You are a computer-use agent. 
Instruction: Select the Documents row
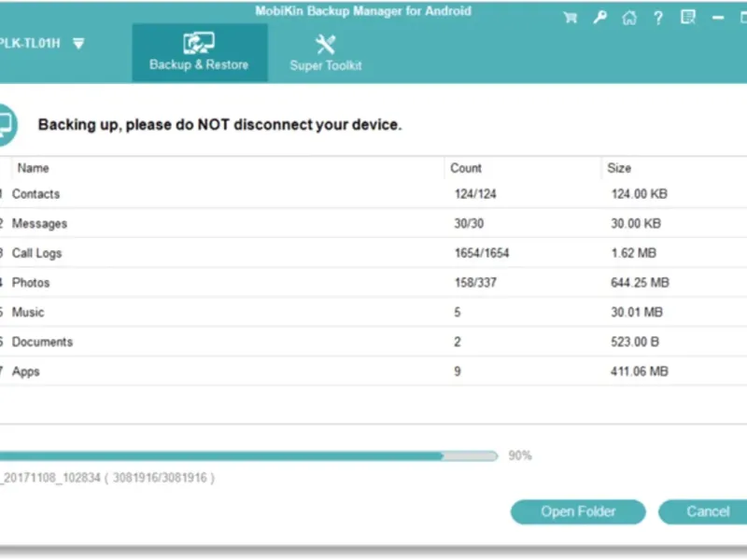(373, 342)
